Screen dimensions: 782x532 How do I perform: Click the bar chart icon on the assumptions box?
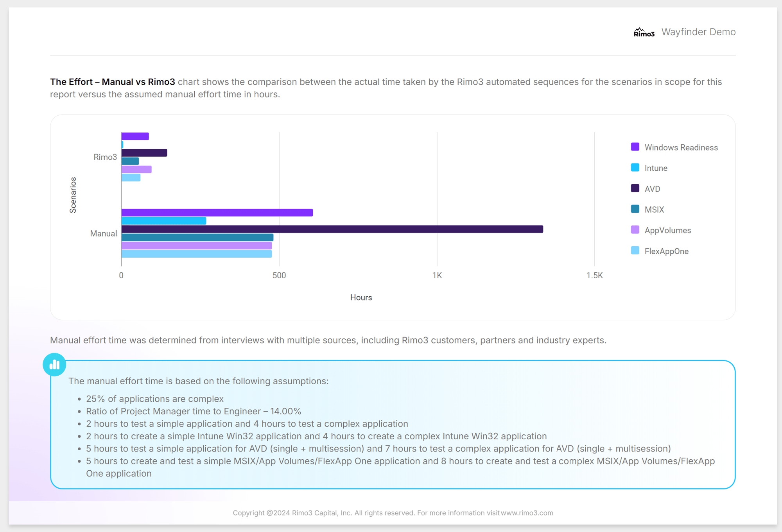pyautogui.click(x=54, y=365)
